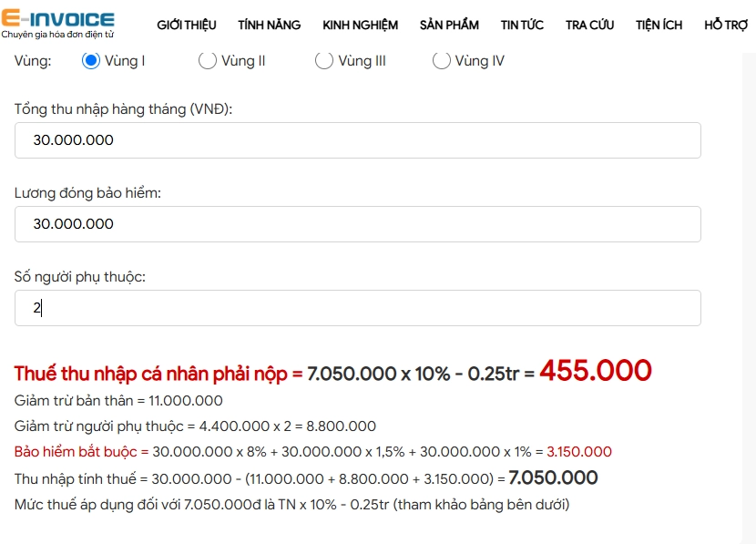Select the Vùng III radio button
The width and height of the screenshot is (756, 544).
click(x=323, y=61)
